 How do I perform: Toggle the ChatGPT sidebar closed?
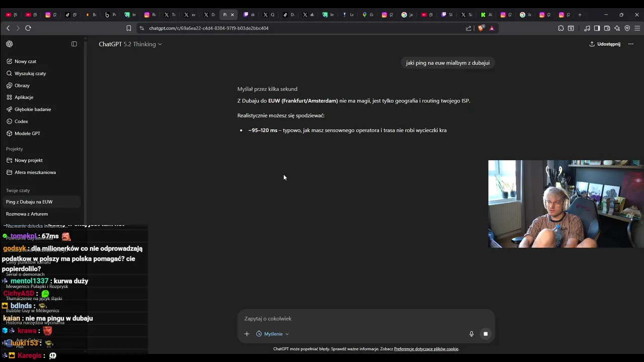click(x=74, y=44)
